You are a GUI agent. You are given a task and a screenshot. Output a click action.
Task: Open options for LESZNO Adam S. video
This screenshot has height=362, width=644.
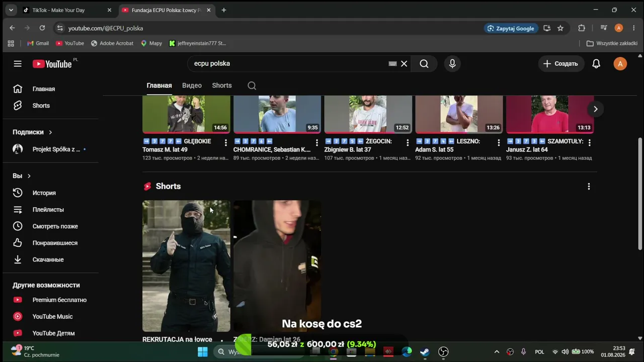point(499,143)
